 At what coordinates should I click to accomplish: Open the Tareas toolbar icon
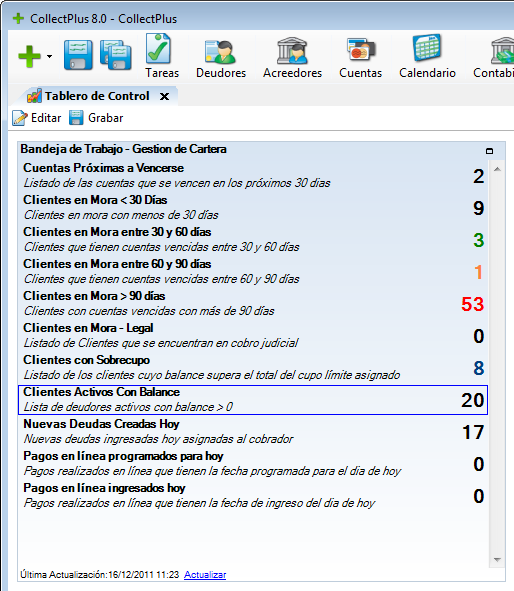pyautogui.click(x=162, y=56)
